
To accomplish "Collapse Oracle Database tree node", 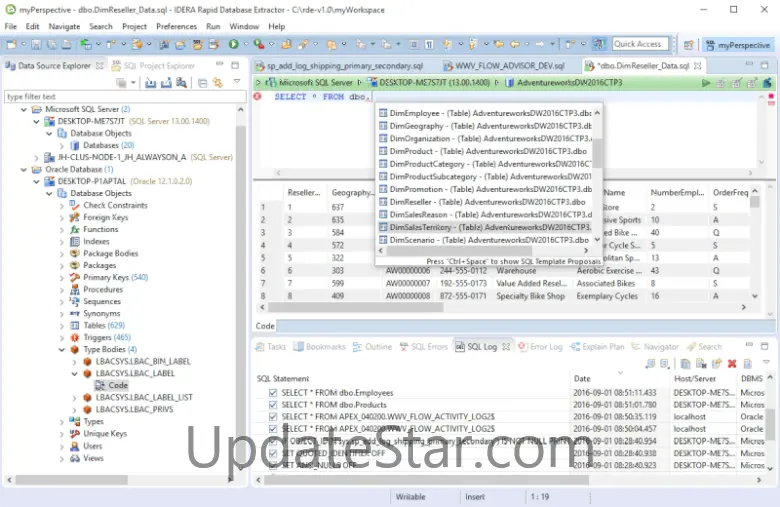I will point(24,169).
